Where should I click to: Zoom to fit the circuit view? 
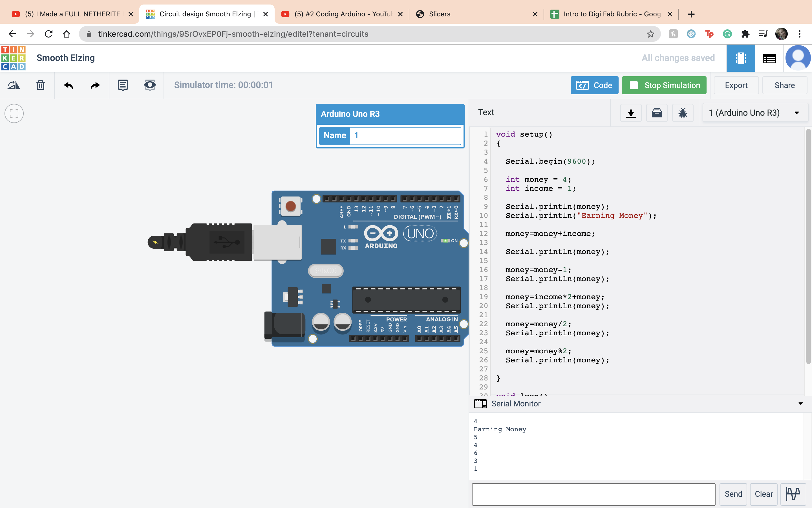(x=14, y=113)
